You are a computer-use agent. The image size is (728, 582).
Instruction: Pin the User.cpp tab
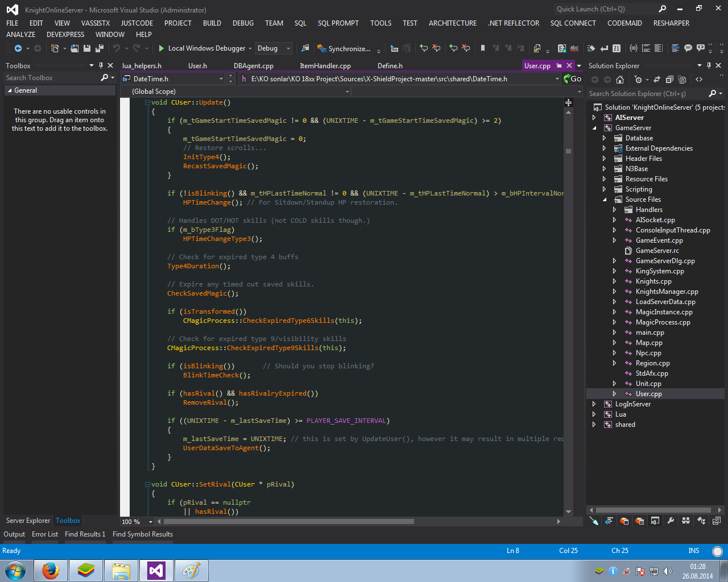point(559,66)
